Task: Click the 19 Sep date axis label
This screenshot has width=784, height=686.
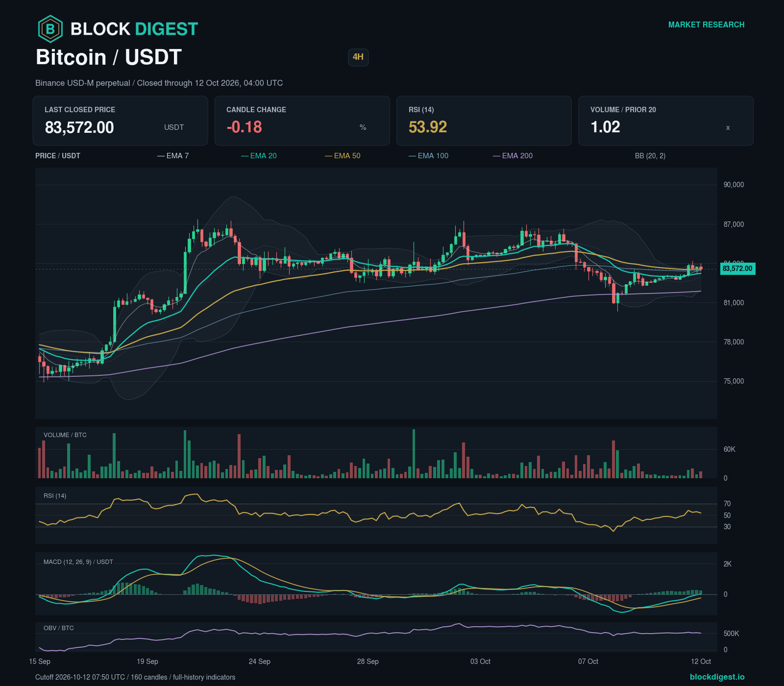Action: point(147,661)
